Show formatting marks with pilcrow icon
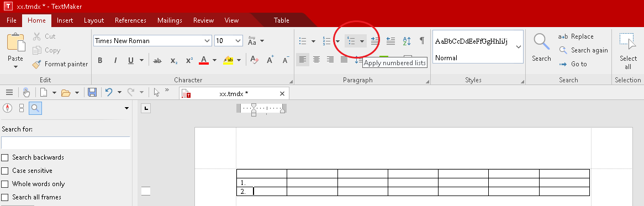The height and width of the screenshot is (206, 644). pyautogui.click(x=422, y=41)
